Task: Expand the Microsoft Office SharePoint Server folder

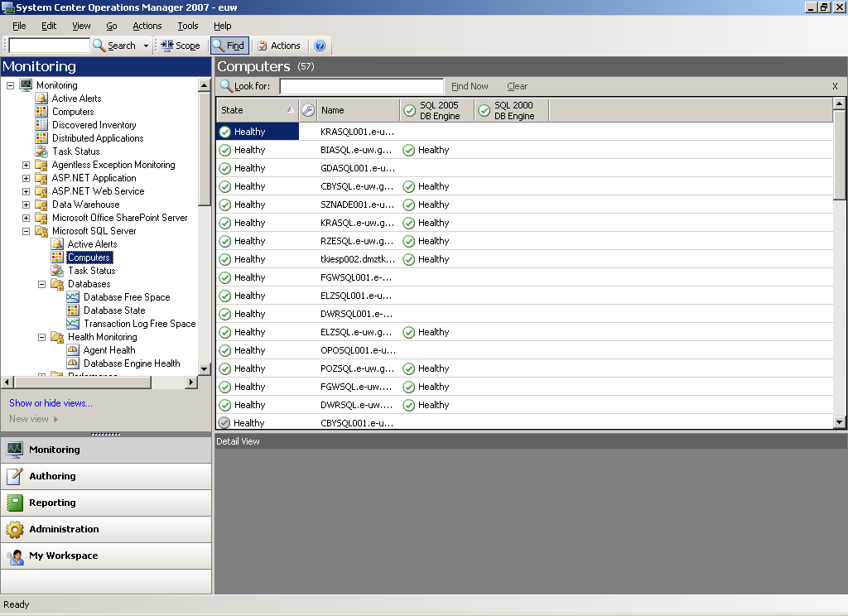Action: (26, 218)
